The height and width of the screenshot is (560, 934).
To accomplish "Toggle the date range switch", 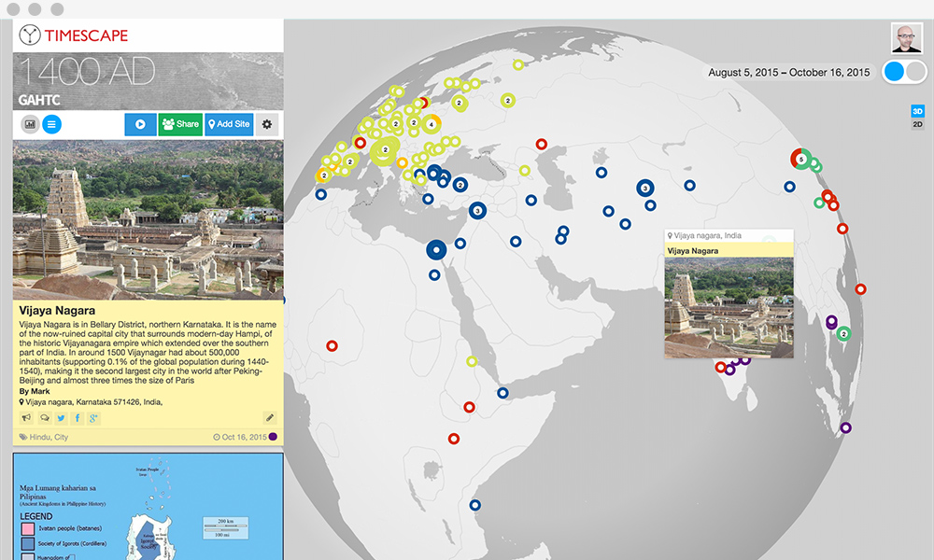I will tap(905, 72).
